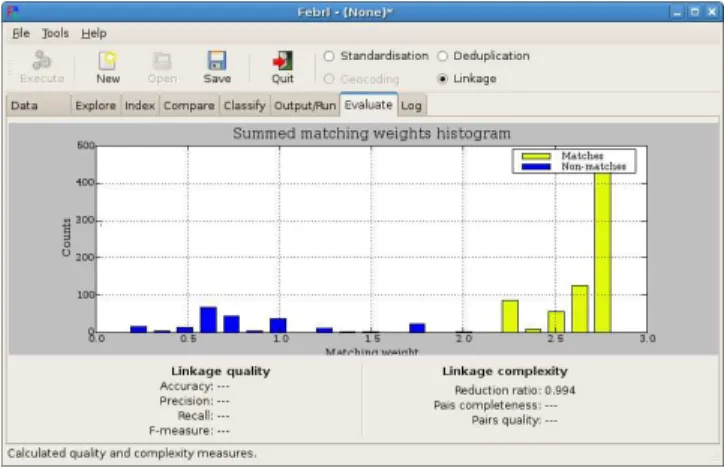Switch to the Evaluate tab

coord(368,105)
